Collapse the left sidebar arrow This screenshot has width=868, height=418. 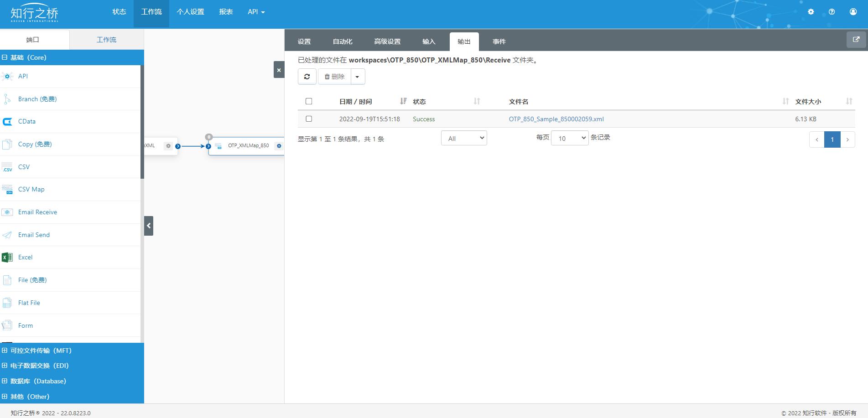(x=149, y=226)
